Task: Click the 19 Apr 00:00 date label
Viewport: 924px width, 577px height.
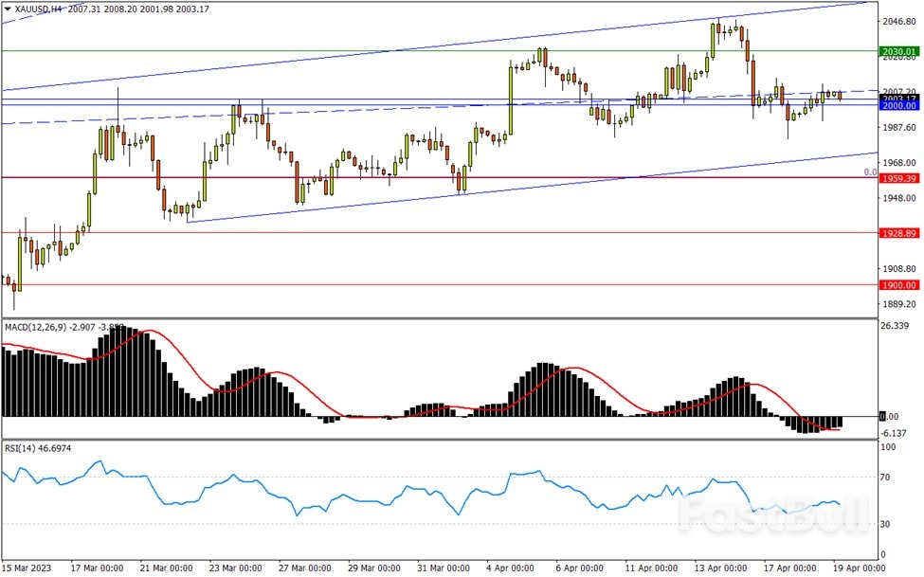Action: (848, 568)
